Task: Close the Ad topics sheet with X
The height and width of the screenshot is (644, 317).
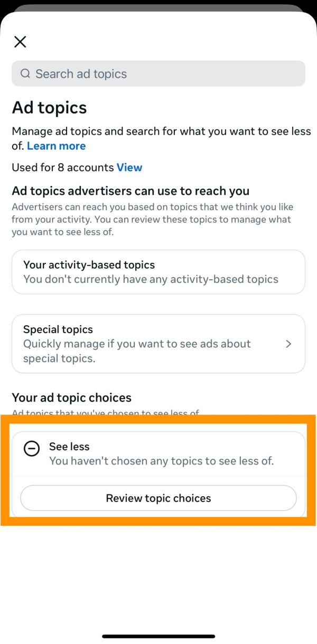Action: (20, 42)
